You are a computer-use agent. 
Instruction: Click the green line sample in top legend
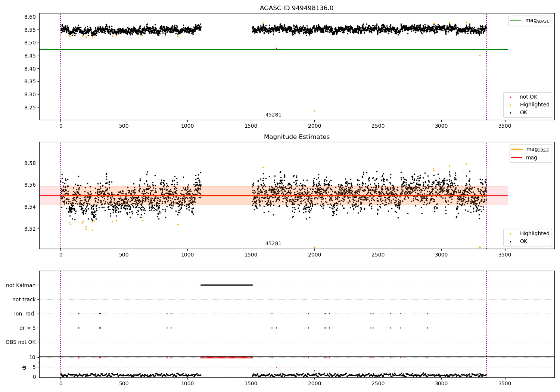pos(516,21)
